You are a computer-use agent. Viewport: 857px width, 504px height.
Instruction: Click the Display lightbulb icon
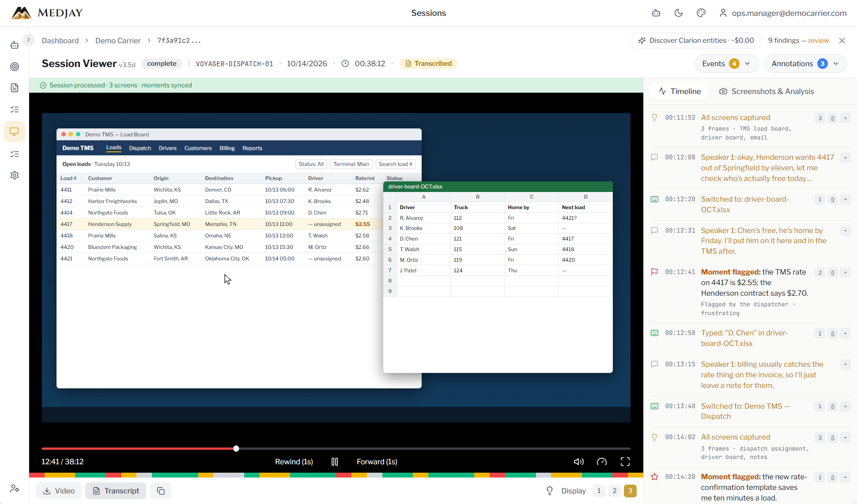[x=550, y=491]
